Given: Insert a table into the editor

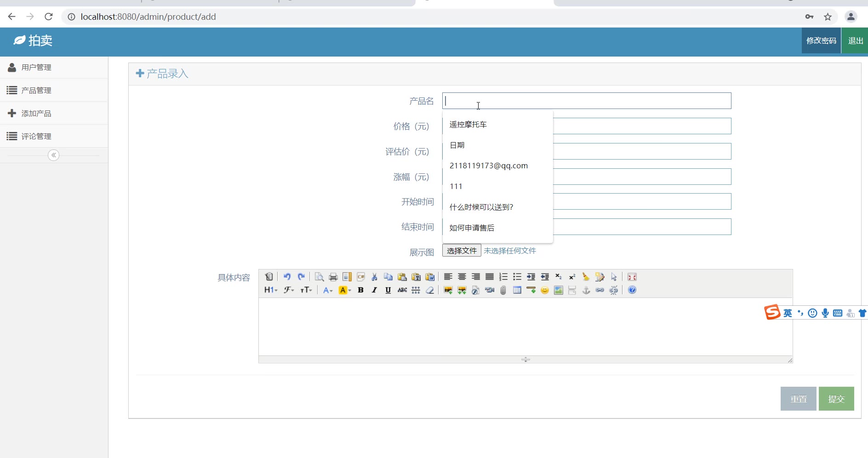Looking at the screenshot, I should pos(517,290).
